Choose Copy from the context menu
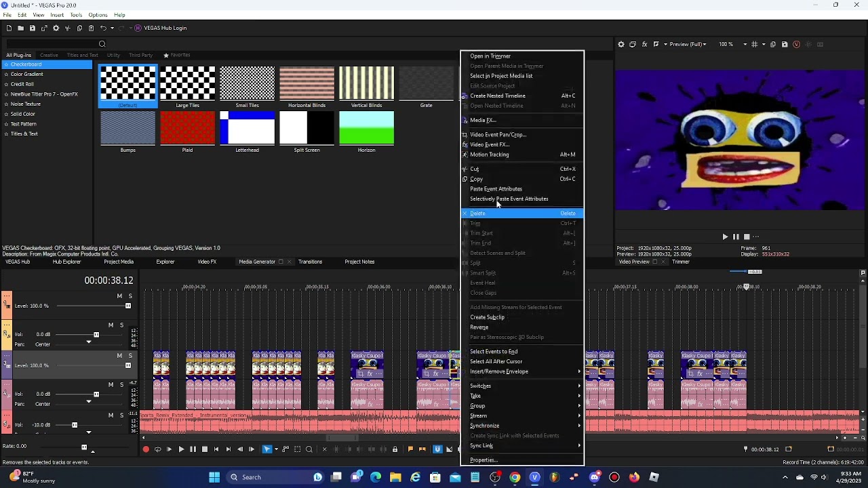Screen dimensions: 868x488 522,179
